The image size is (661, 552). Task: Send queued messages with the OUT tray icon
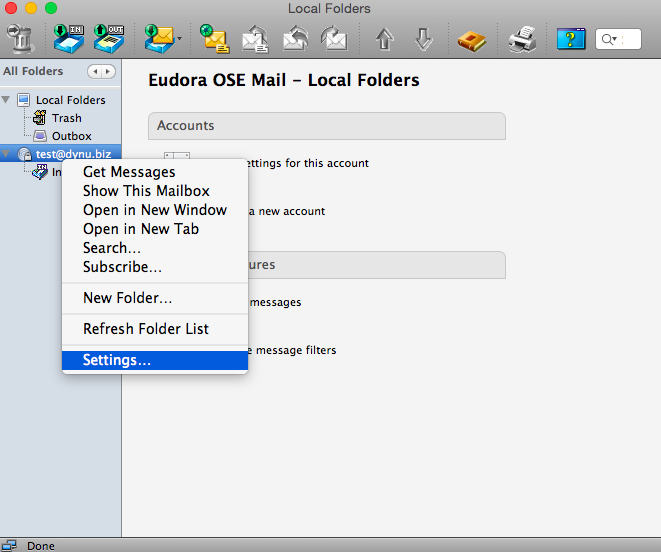tap(109, 39)
